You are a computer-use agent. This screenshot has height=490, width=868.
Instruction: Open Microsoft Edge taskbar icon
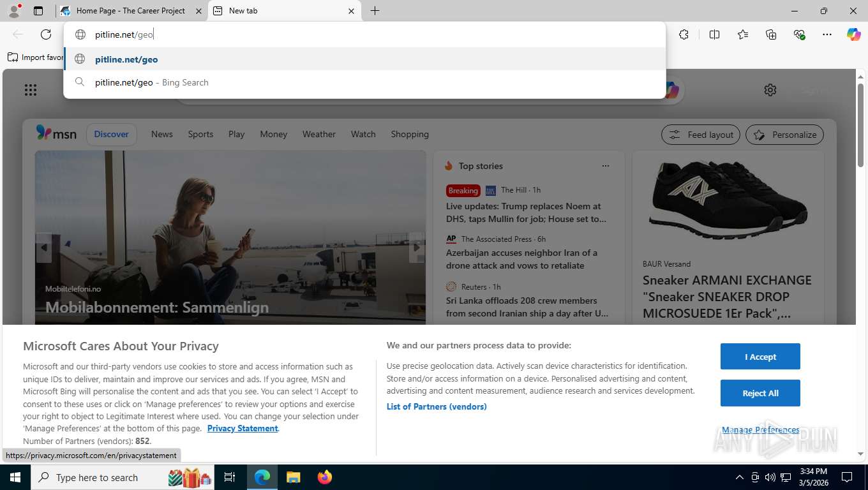pyautogui.click(x=262, y=477)
